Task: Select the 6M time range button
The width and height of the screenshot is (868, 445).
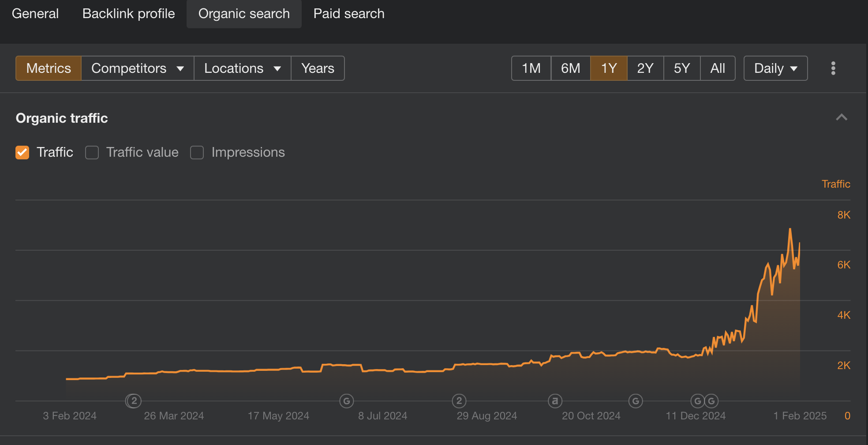Action: (570, 68)
